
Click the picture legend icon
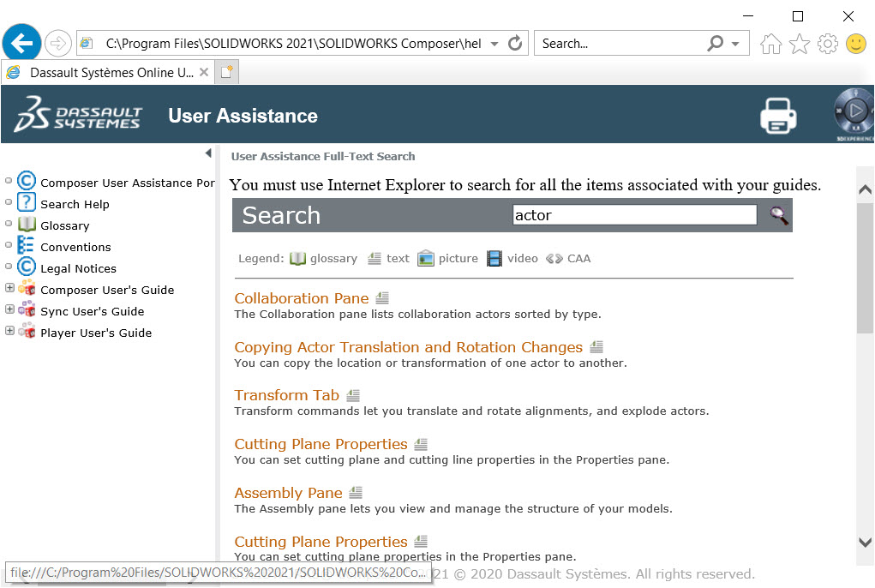(x=426, y=258)
